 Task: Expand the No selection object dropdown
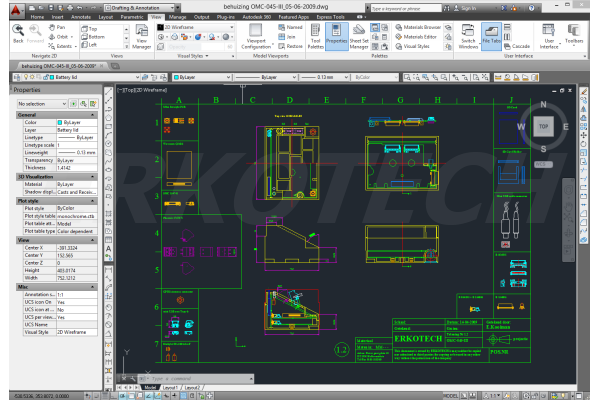pyautogui.click(x=54, y=103)
